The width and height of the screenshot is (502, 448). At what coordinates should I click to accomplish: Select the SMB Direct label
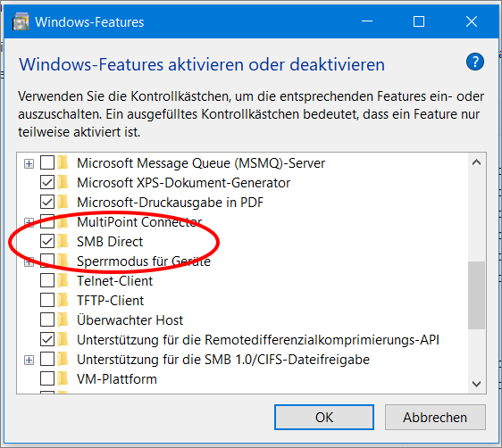coord(110,242)
